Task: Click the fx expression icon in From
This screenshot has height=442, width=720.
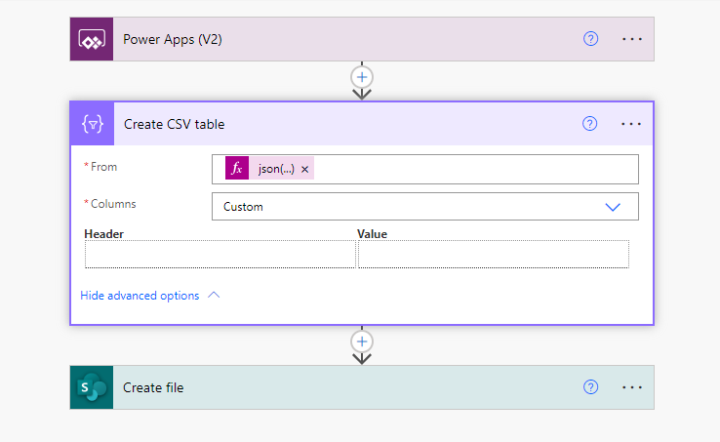Action: point(237,168)
